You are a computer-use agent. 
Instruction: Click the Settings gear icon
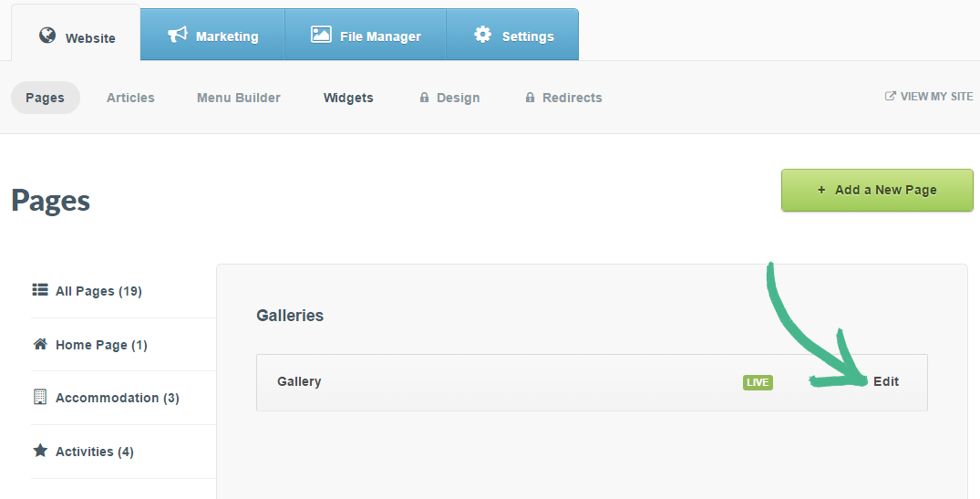[482, 35]
